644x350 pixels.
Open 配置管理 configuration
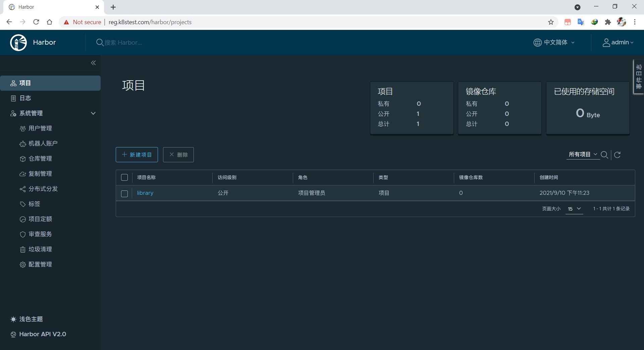tap(40, 264)
